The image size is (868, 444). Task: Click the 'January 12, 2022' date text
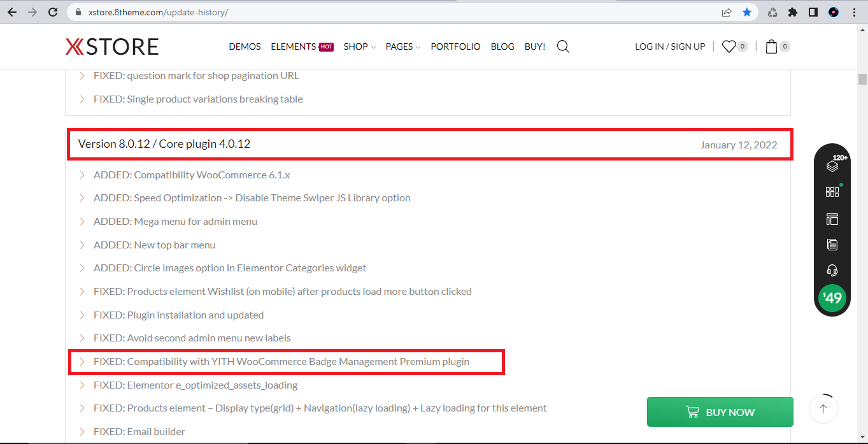[739, 145]
